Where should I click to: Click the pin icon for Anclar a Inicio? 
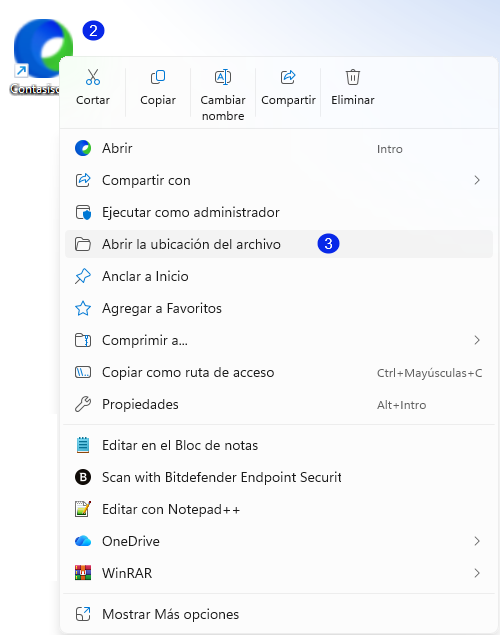[x=83, y=276]
